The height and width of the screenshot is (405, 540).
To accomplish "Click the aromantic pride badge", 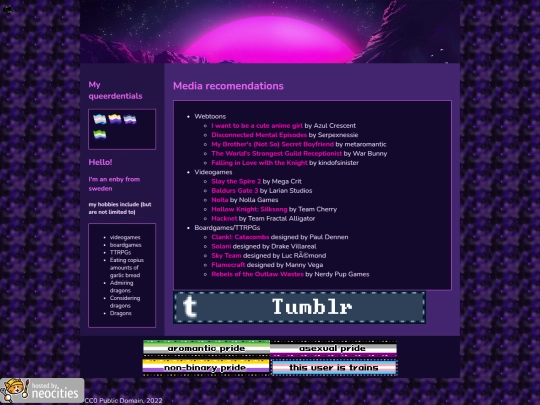I will [206, 348].
